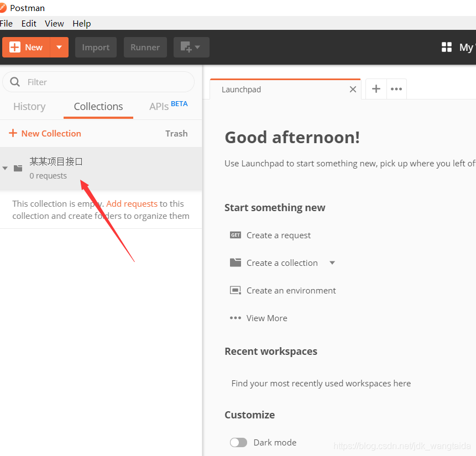Click the Dark mode label
The width and height of the screenshot is (476, 456).
click(275, 443)
